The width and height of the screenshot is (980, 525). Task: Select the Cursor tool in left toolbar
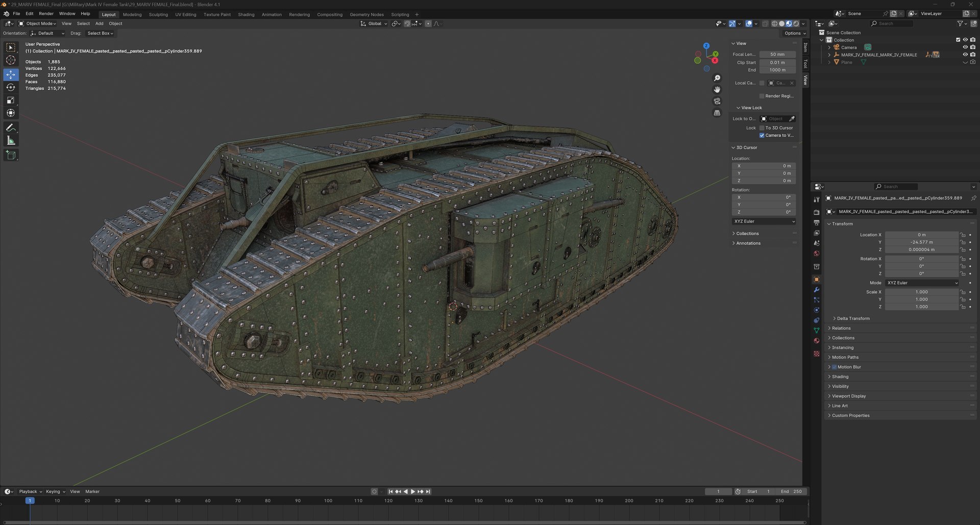click(11, 60)
